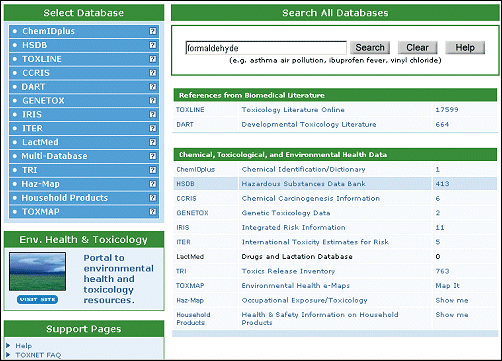
Task: Click the Clear button
Action: 417,48
